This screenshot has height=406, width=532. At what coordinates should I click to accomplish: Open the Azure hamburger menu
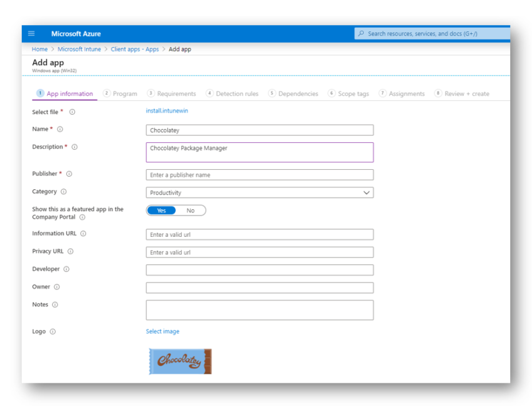(x=31, y=33)
